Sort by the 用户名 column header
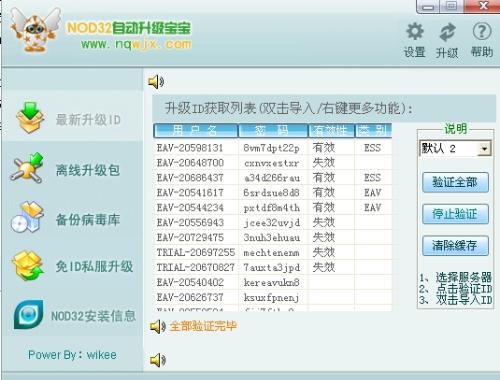 196,130
